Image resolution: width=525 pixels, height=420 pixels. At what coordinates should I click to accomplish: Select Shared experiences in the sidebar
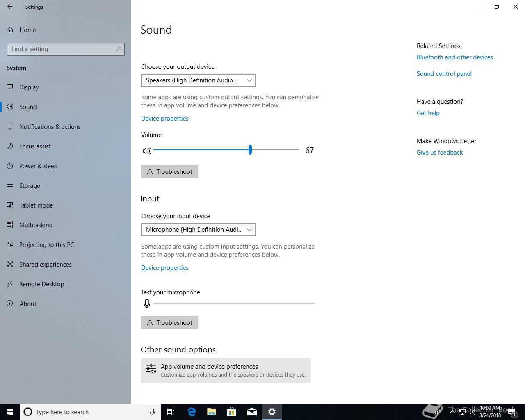point(66,265)
